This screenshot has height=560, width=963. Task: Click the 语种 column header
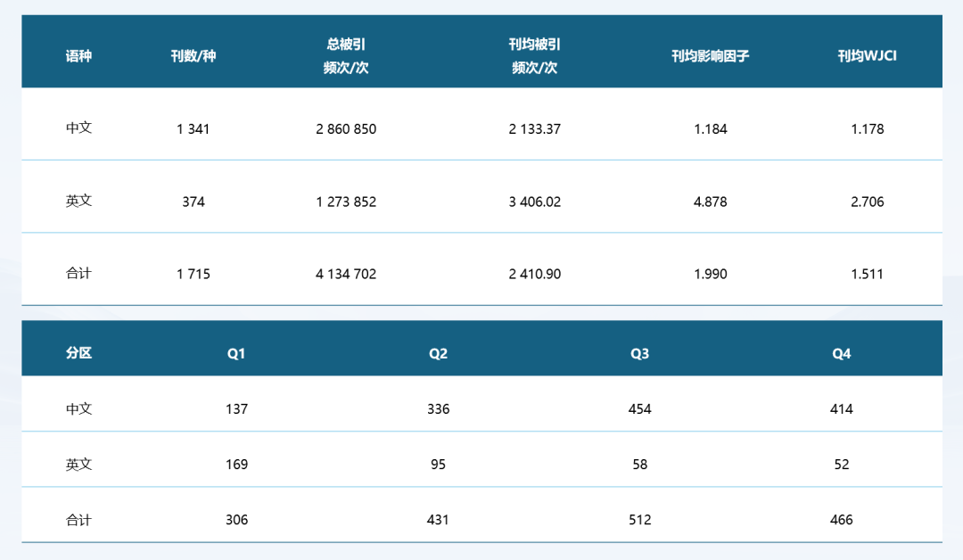(x=78, y=56)
